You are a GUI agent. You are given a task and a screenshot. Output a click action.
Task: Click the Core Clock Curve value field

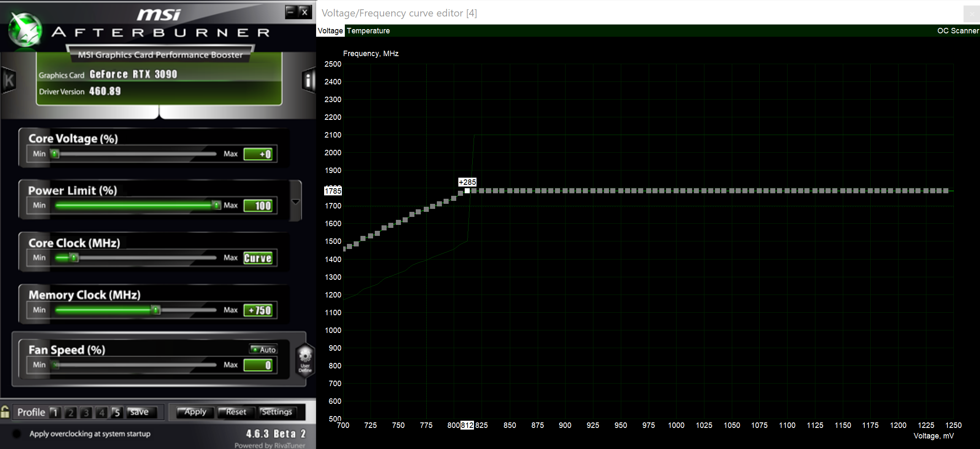(x=258, y=258)
